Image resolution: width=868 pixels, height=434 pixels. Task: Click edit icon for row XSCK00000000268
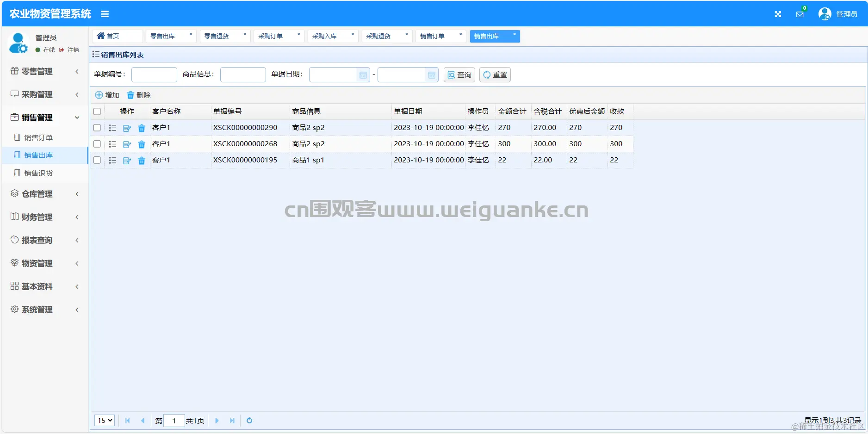pyautogui.click(x=127, y=144)
